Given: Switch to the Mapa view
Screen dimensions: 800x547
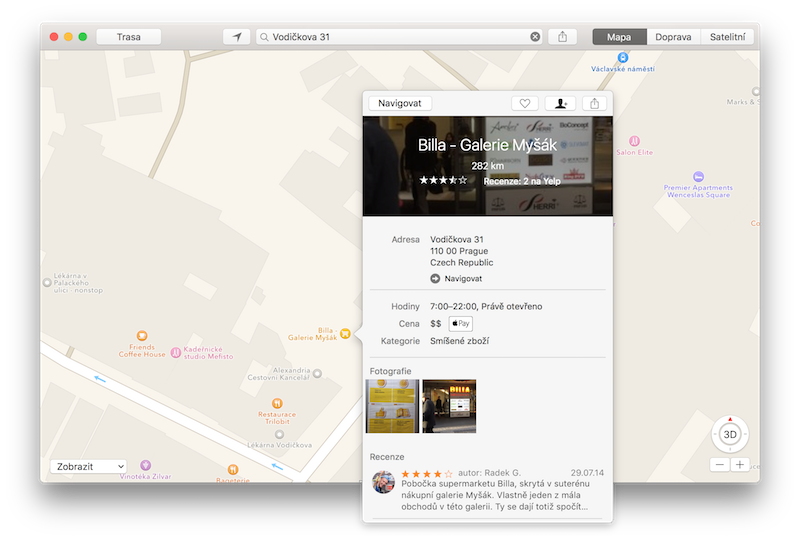Looking at the screenshot, I should (619, 37).
